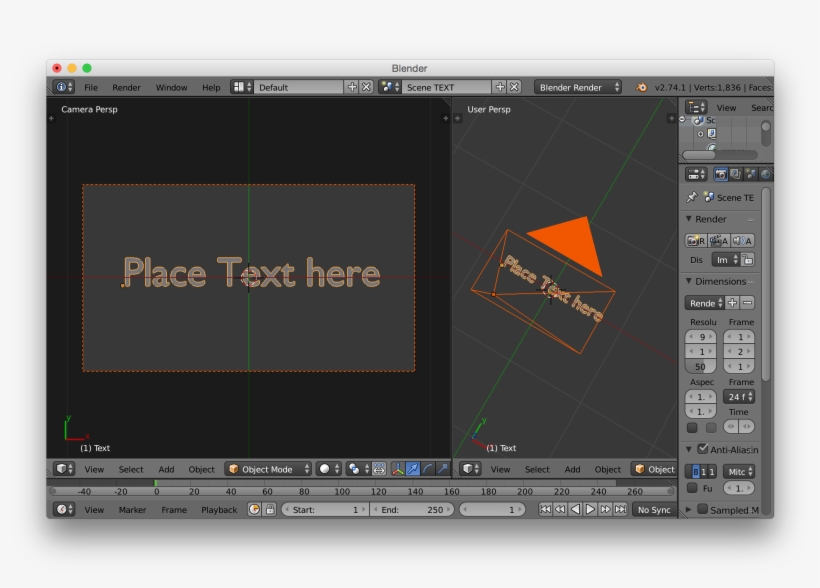Toggle the Anti-Aliasing checkbox
Screen dimensions: 820x588
click(703, 449)
